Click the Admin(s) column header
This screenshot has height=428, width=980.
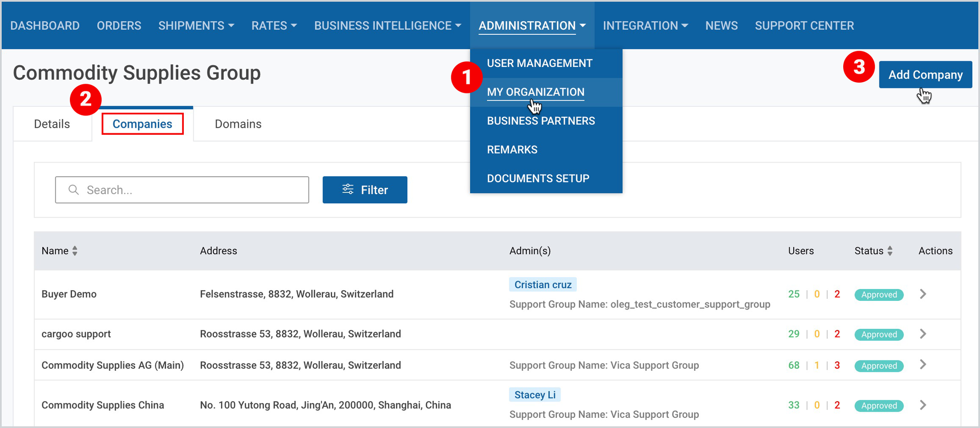point(530,251)
